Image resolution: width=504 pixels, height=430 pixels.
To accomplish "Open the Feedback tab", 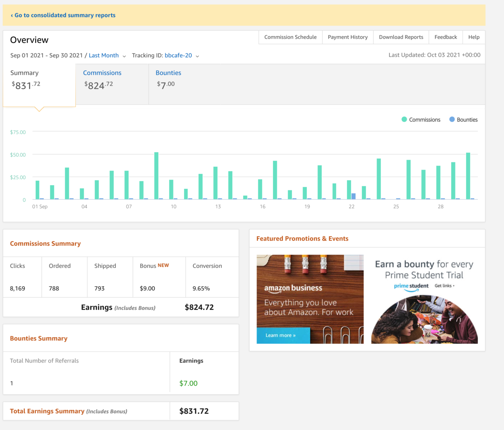I will tap(446, 37).
